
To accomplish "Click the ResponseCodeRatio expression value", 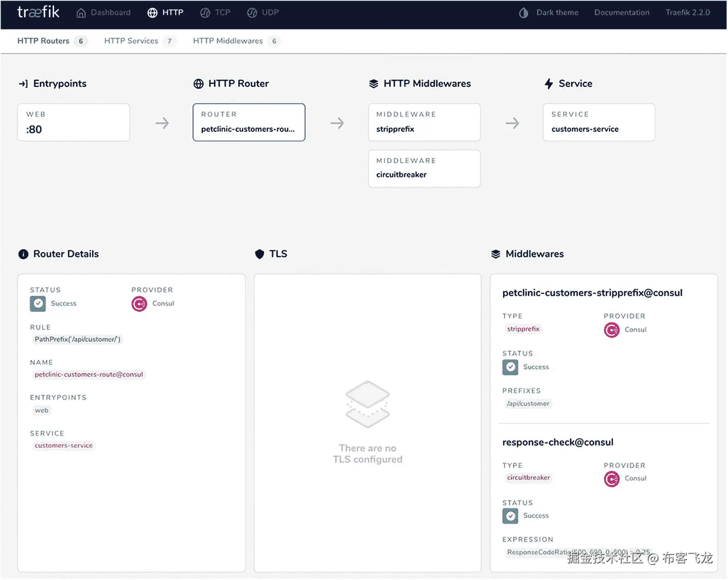I will (x=578, y=553).
